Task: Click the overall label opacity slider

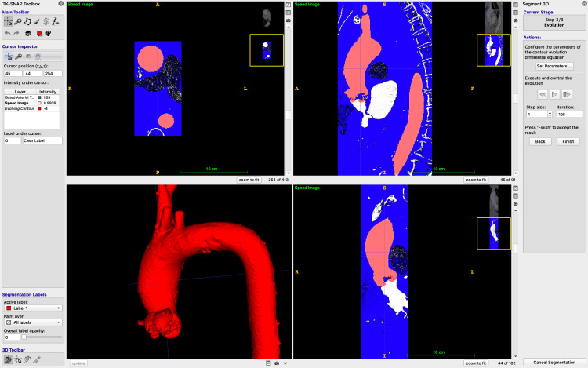Action: pos(42,337)
